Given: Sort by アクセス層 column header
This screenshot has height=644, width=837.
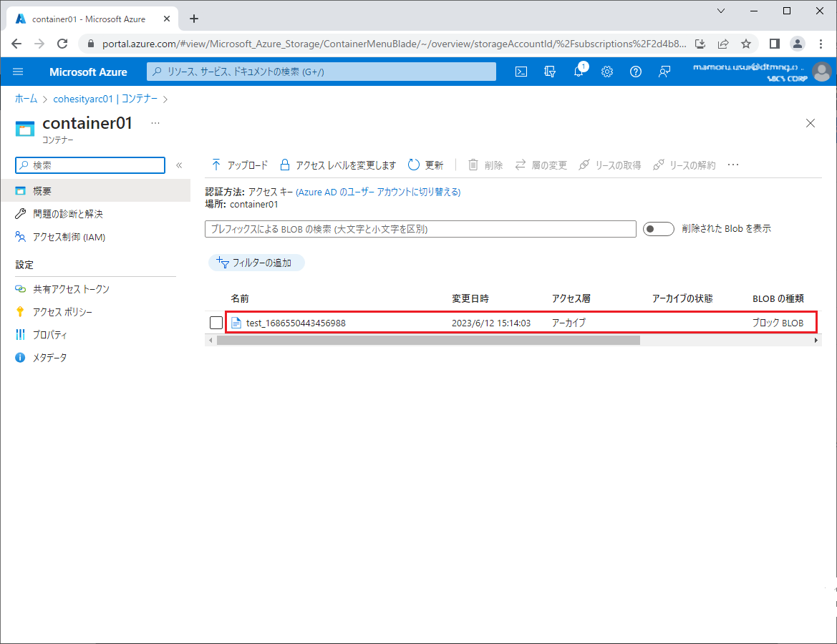Looking at the screenshot, I should 571,299.
